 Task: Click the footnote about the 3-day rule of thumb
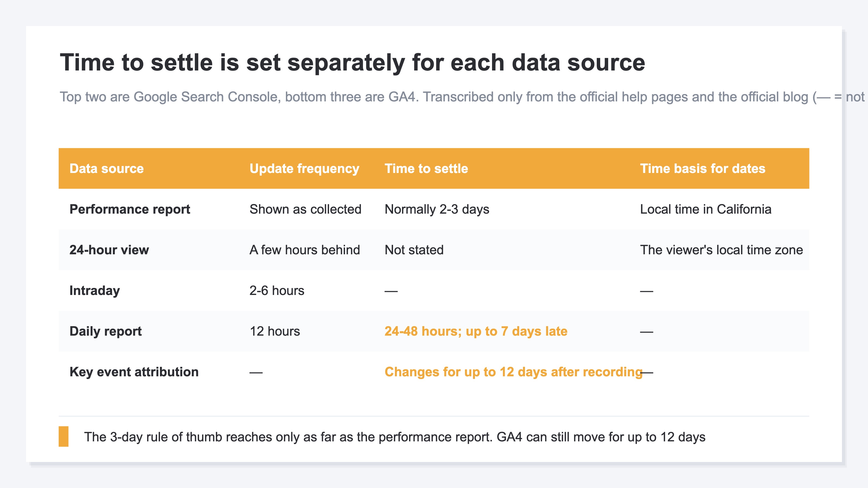395,437
